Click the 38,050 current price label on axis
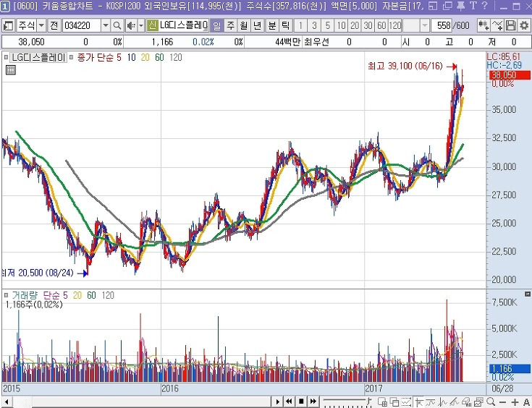This screenshot has width=532, height=408. 510,75
